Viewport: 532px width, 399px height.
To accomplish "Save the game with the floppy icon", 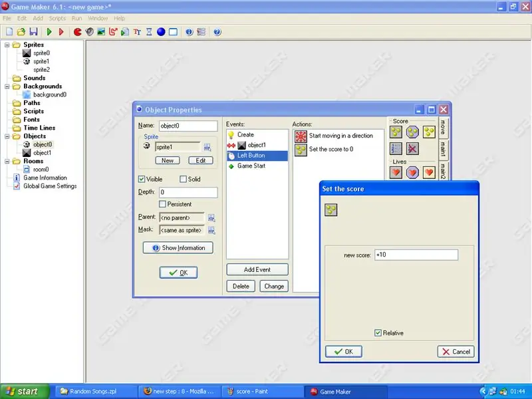I will click(x=33, y=32).
